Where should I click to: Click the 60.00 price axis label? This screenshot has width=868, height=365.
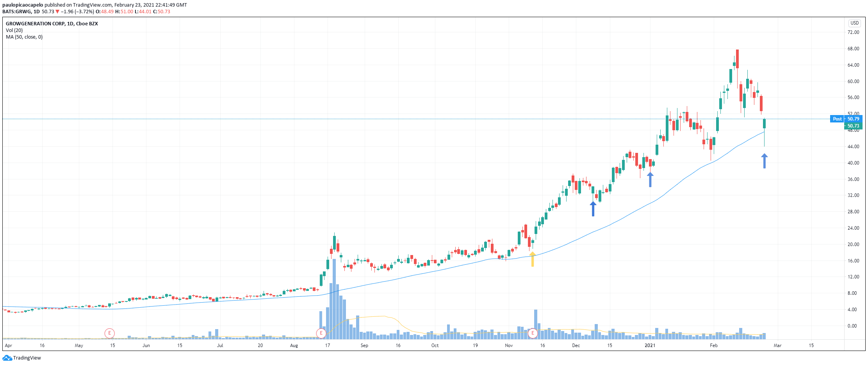[853, 82]
